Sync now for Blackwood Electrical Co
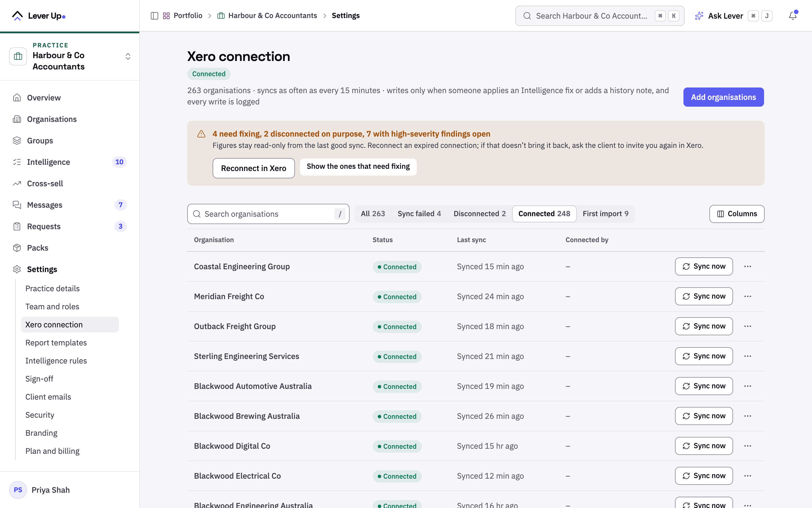The image size is (812, 508). click(704, 476)
